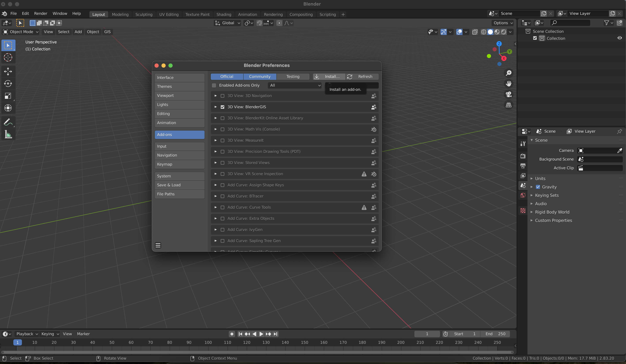Choose the Select Box tool

pos(8,45)
